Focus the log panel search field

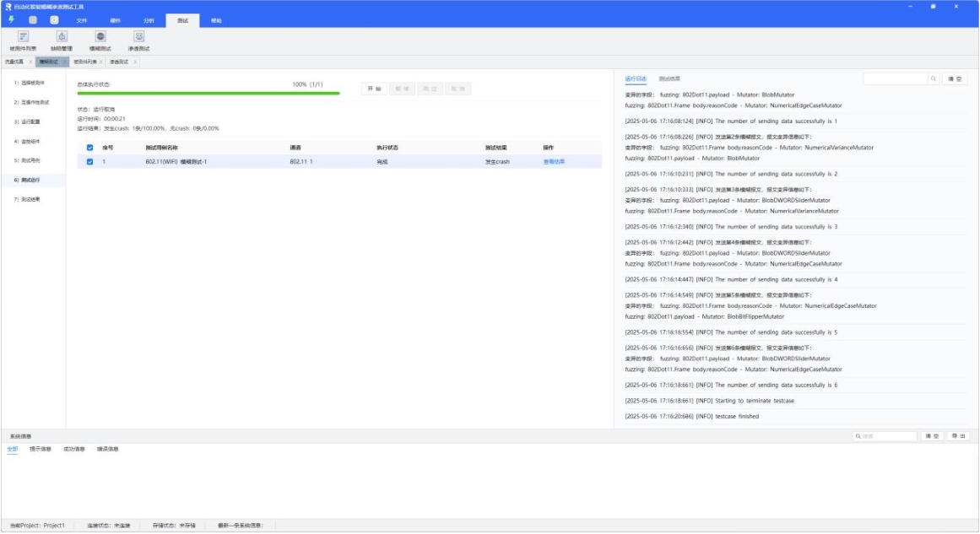pos(896,78)
